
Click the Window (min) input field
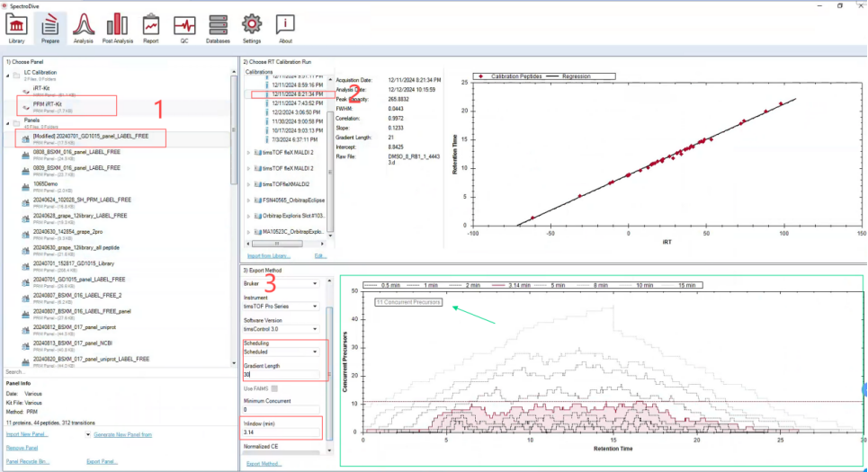click(x=282, y=432)
